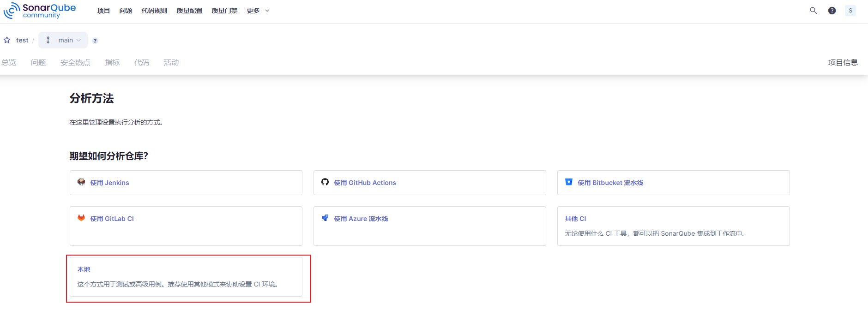Choose 使用 Azure 流水线 method
This screenshot has width=868, height=310.
point(430,226)
